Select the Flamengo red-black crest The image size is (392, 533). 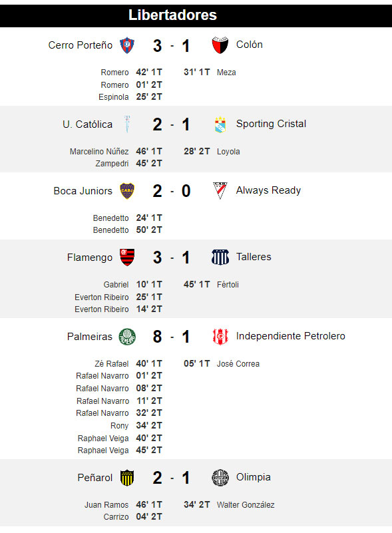(x=127, y=258)
